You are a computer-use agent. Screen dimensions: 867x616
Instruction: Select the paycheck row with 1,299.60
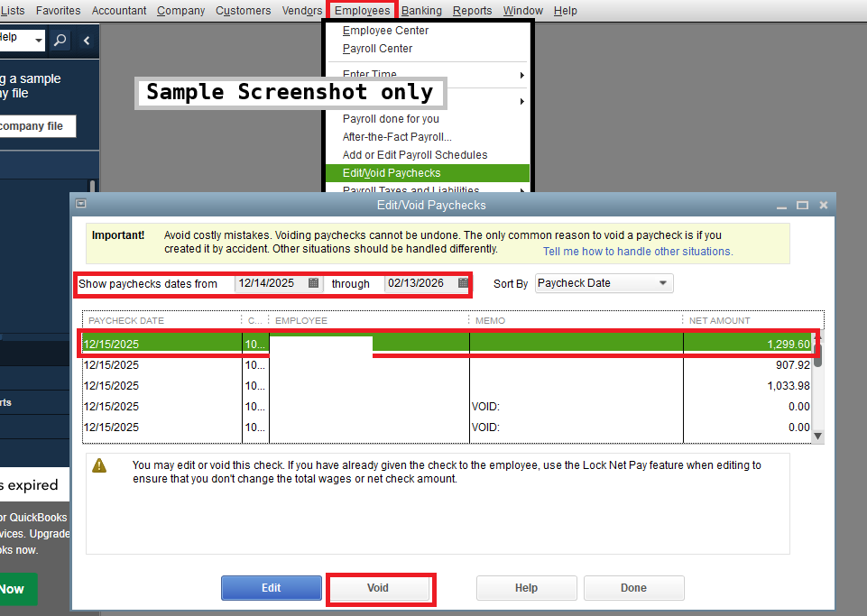(x=447, y=344)
